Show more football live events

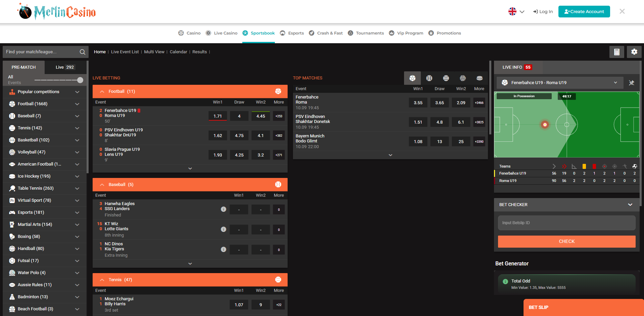190,169
